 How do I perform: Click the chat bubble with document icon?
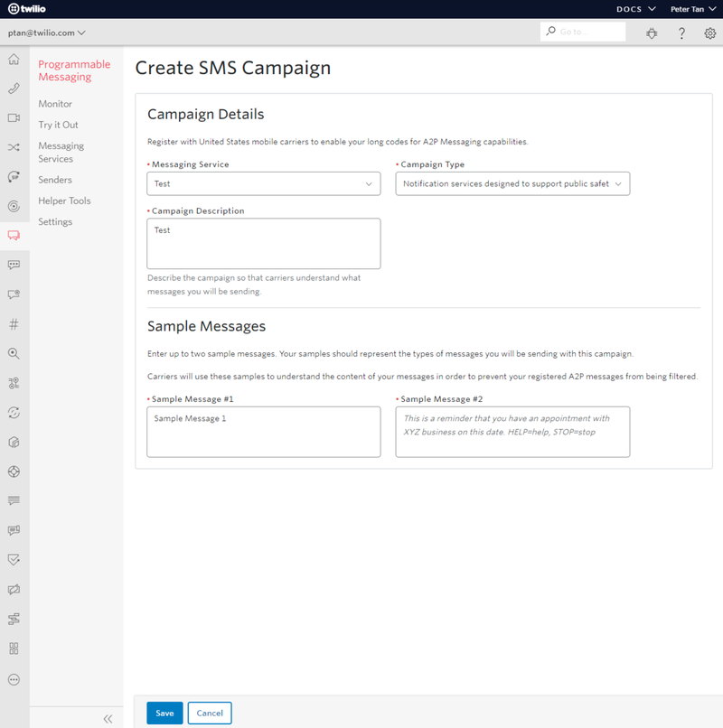click(14, 530)
